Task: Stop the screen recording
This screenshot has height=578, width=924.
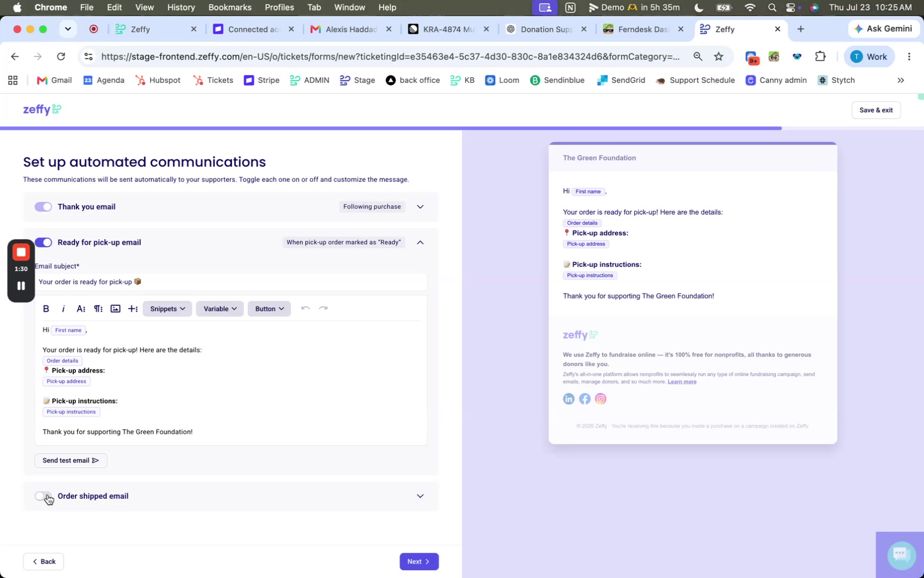Action: [x=21, y=252]
